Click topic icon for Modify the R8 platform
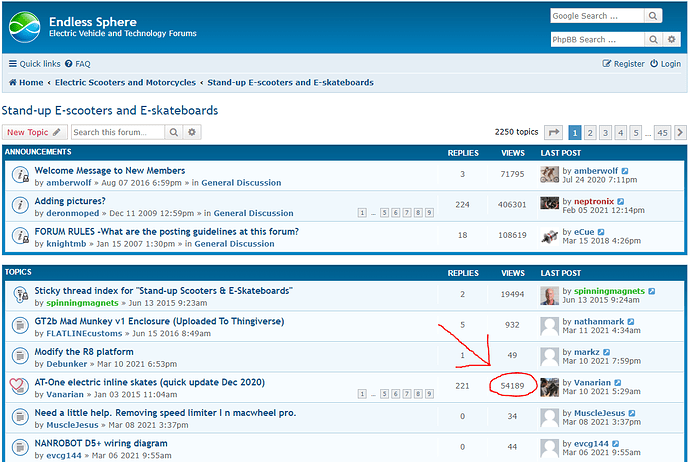690x462 pixels. tap(20, 356)
